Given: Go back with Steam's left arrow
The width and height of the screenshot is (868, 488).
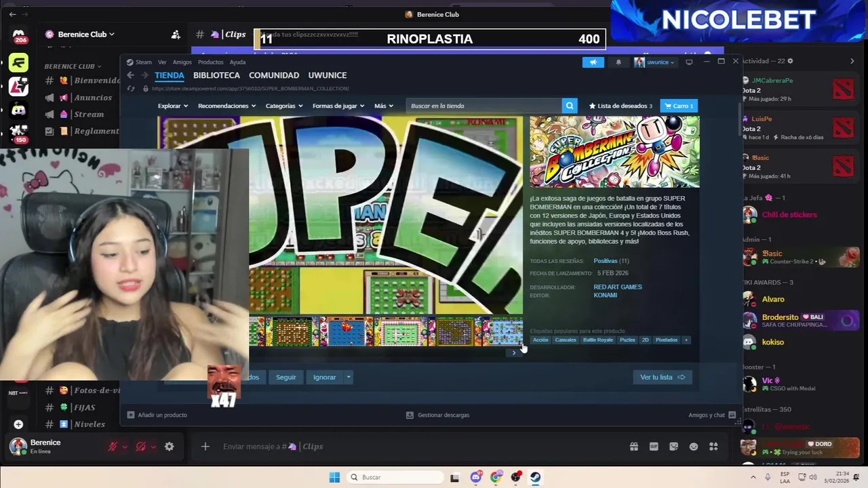Looking at the screenshot, I should (130, 75).
